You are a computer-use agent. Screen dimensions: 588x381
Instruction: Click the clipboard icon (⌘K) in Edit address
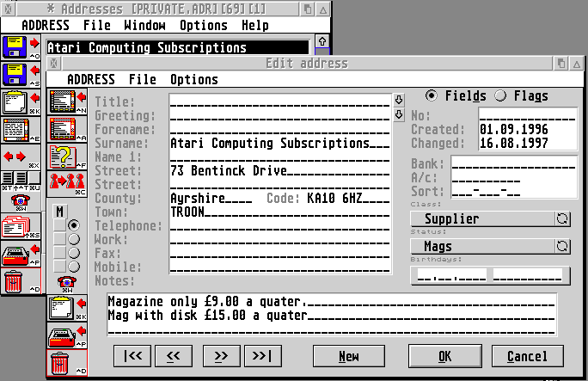[67, 308]
